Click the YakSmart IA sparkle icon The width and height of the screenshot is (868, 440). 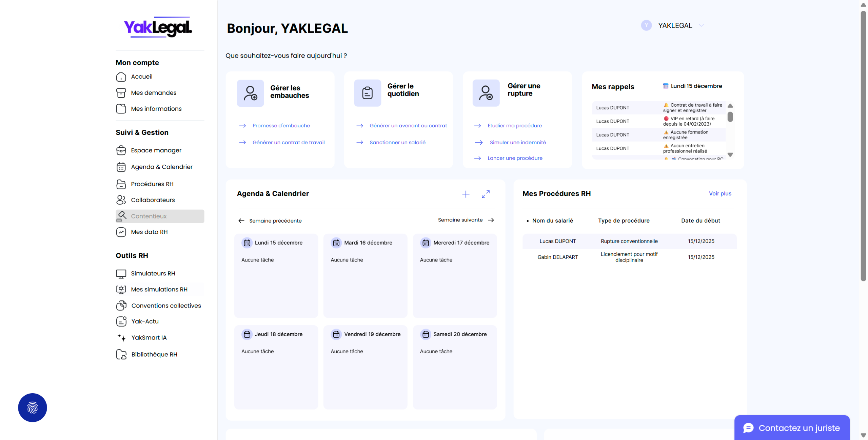(121, 338)
